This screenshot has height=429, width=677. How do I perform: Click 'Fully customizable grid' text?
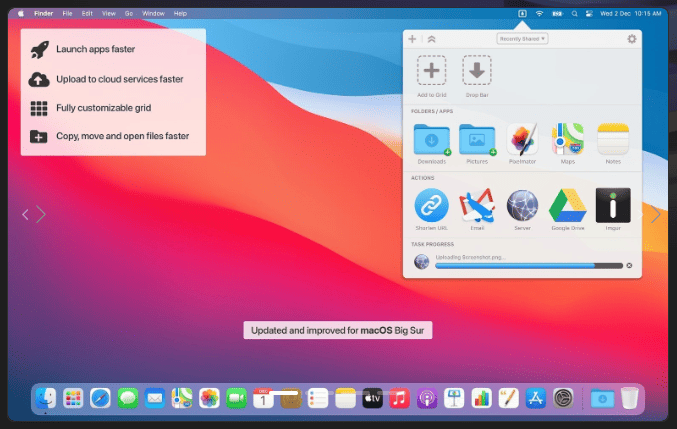(x=104, y=108)
